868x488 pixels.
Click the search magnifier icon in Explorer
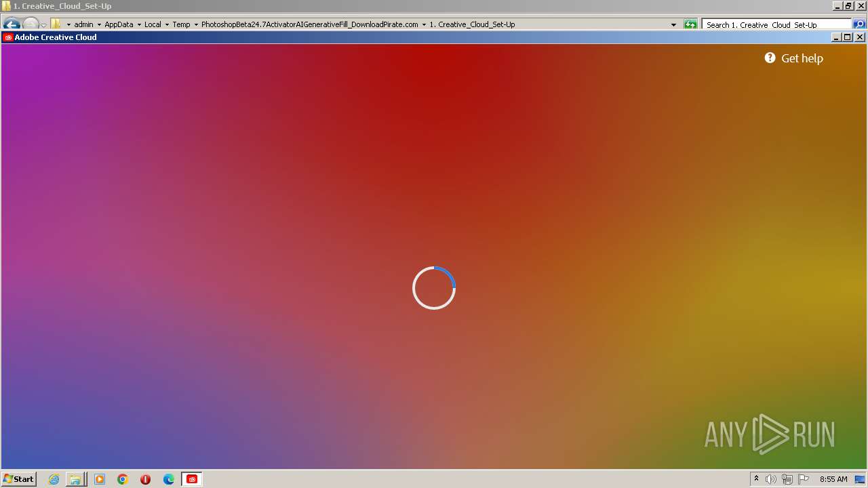pos(859,24)
